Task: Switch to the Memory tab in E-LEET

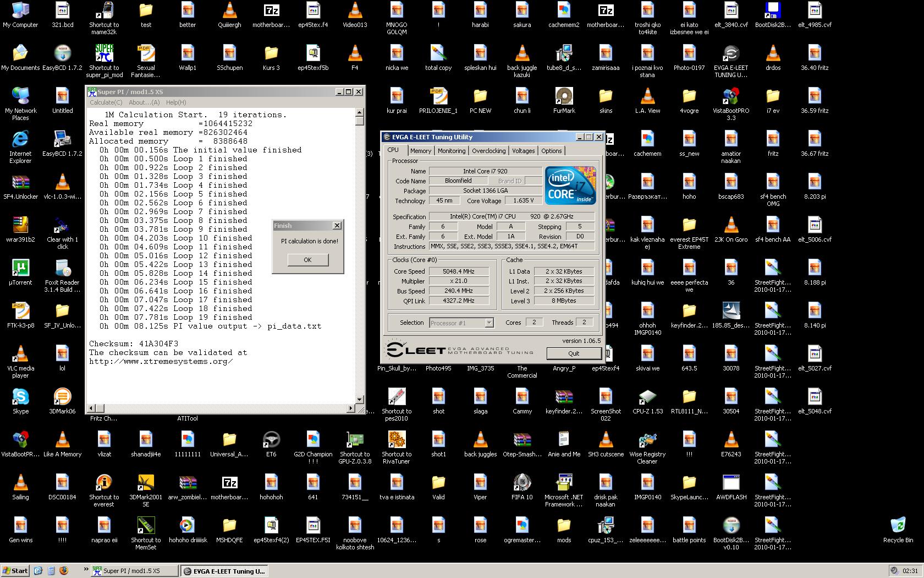Action: 421,151
